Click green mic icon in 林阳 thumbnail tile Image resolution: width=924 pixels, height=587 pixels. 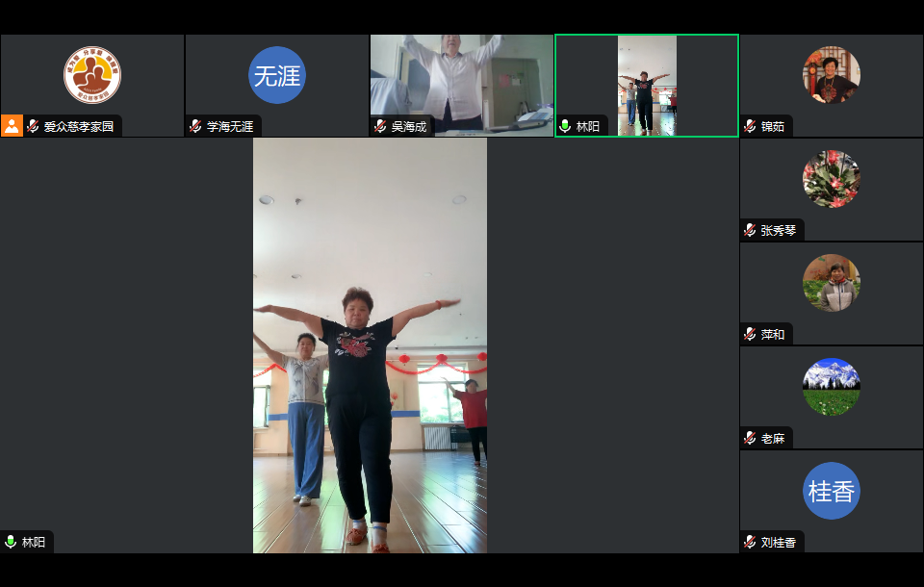click(565, 126)
